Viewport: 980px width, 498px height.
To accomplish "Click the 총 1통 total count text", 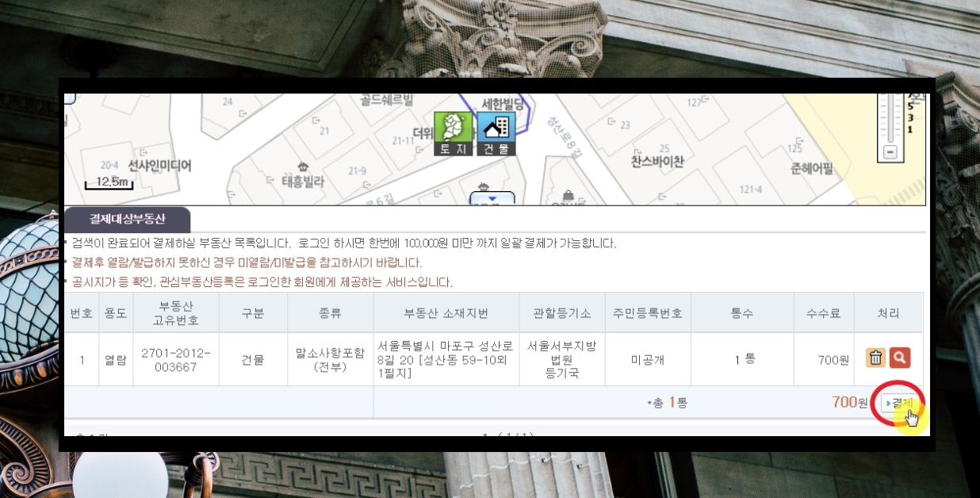I will [x=668, y=403].
